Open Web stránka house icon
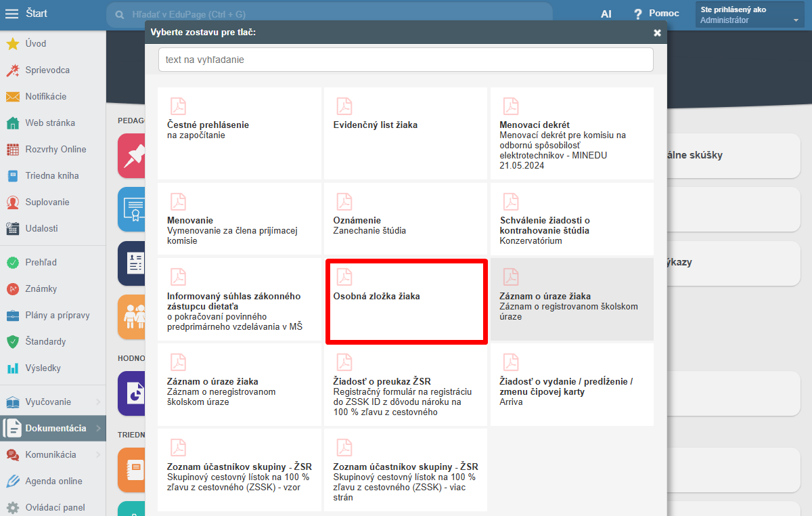This screenshot has width=812, height=516. click(x=12, y=123)
